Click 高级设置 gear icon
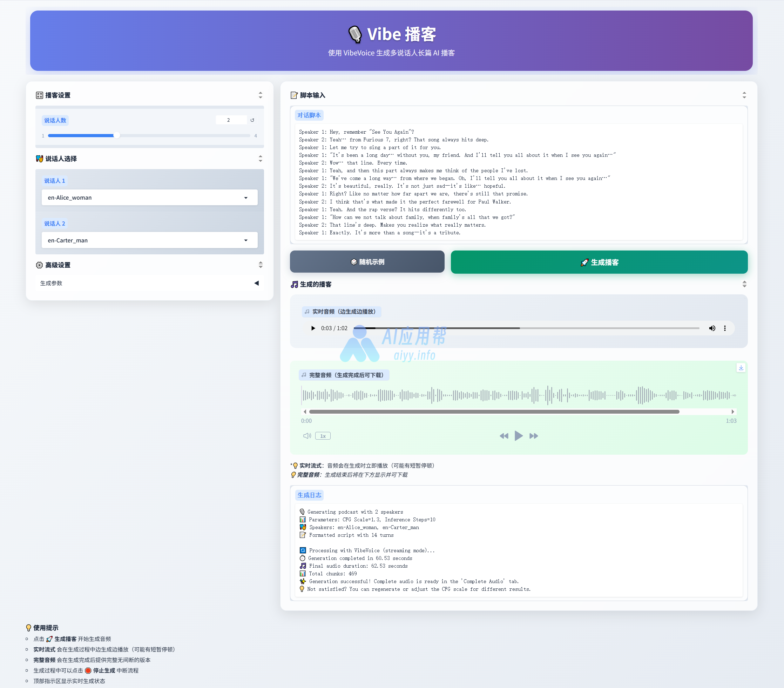The width and height of the screenshot is (784, 688). point(39,265)
